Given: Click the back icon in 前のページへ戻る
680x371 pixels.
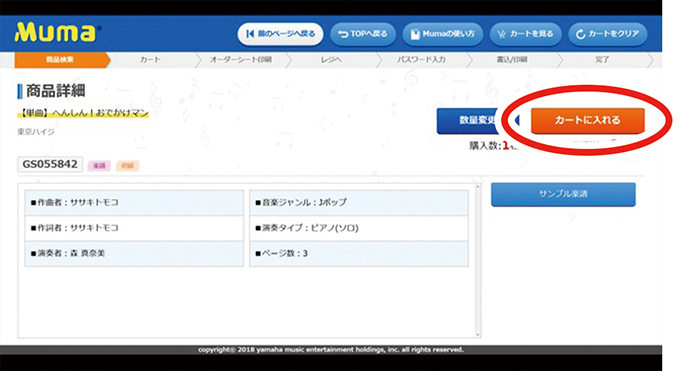Looking at the screenshot, I should tap(250, 34).
